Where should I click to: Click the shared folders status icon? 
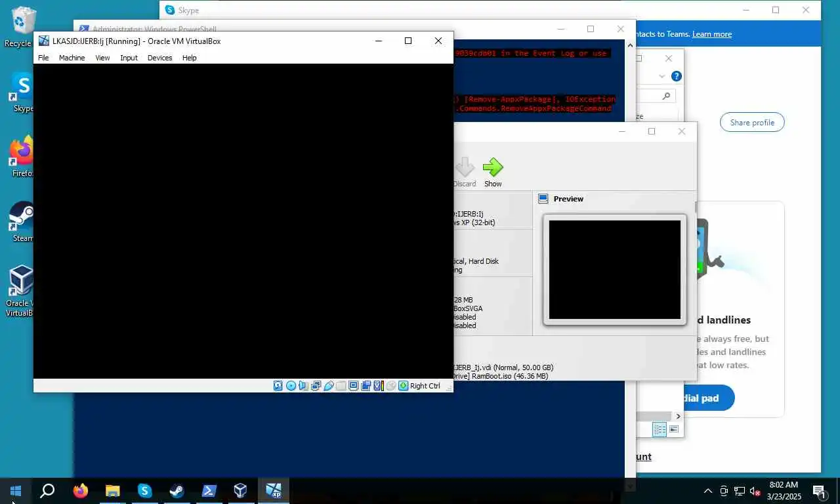341,386
